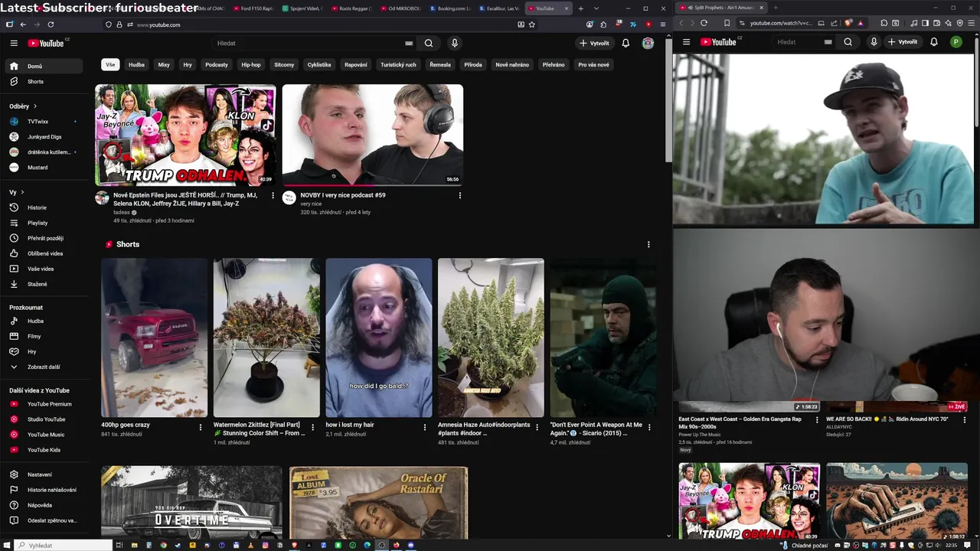The width and height of the screenshot is (980, 551).
Task: Click the bookmark icon in right browser toolbar
Action: pos(727,23)
